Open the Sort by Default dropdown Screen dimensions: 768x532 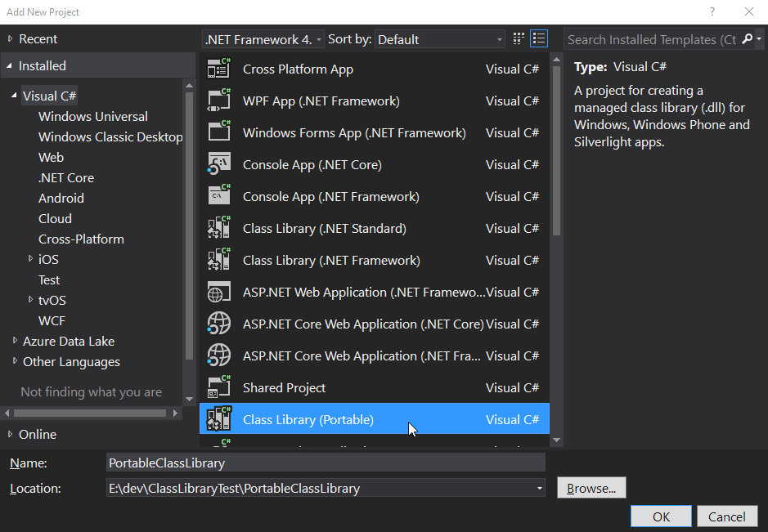(440, 39)
